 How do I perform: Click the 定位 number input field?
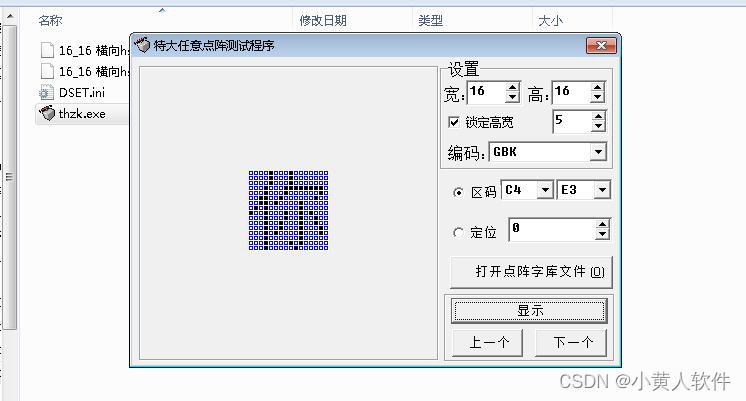coord(552,230)
